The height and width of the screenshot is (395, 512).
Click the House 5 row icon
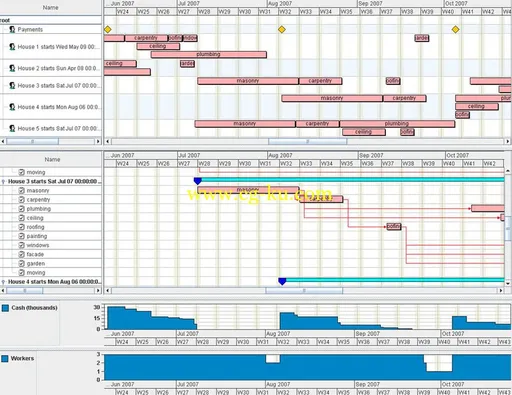12,128
